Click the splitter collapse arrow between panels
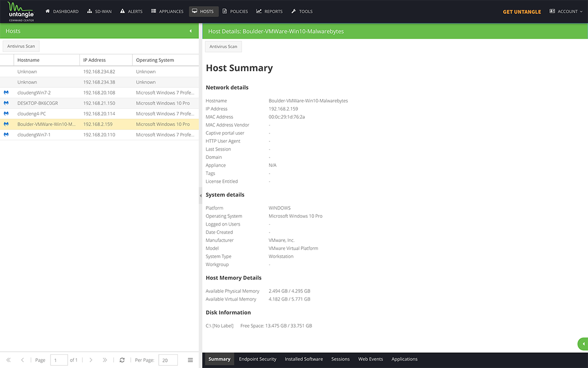This screenshot has height=368, width=588. click(x=200, y=195)
